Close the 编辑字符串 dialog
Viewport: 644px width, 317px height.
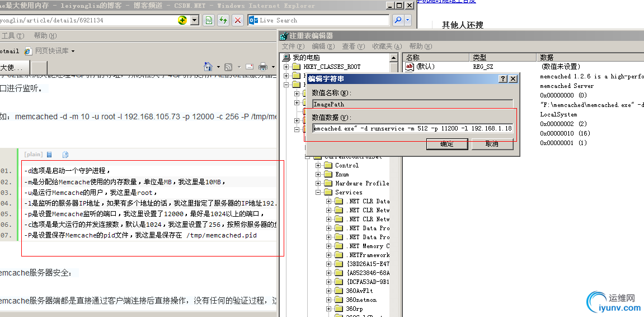513,79
